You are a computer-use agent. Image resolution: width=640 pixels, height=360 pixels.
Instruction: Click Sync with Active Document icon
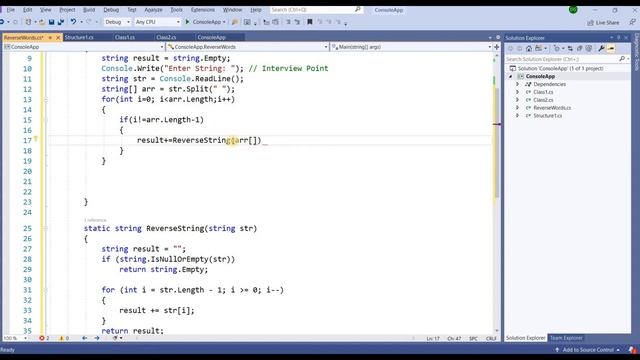coord(570,49)
